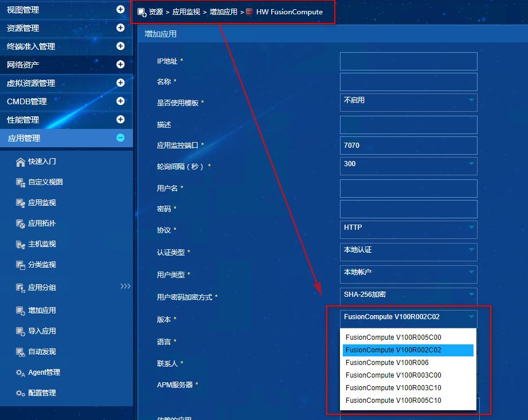Click 资源 in the breadcrumb
This screenshot has height=420, width=528.
point(156,12)
